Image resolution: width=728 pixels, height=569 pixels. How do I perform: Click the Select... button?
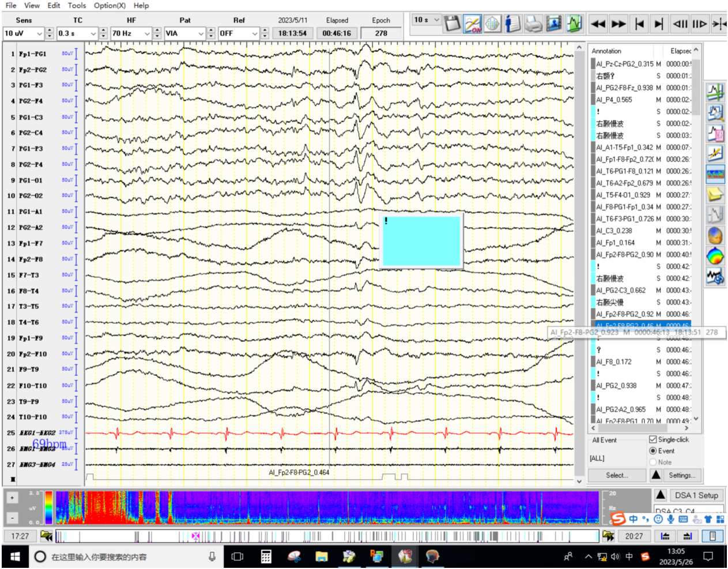[x=617, y=475]
